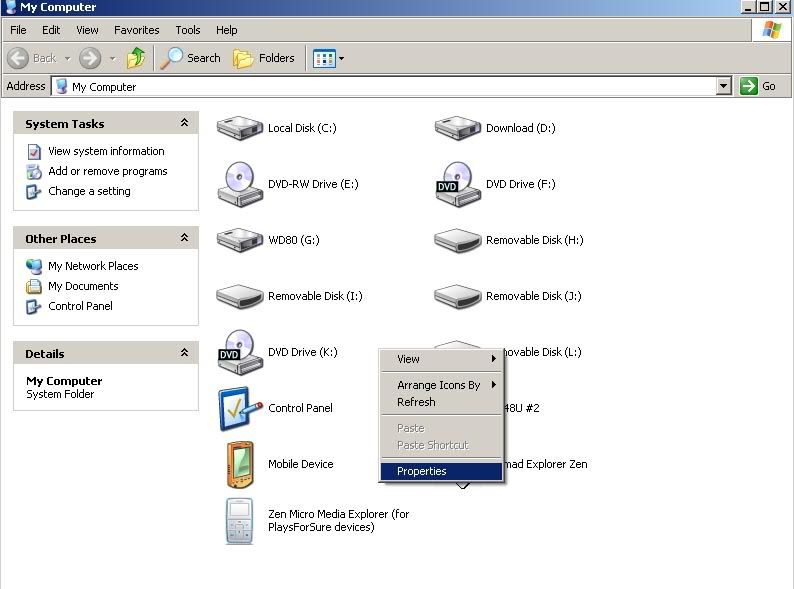Viewport: 794px width, 589px height.
Task: Select the Removable Disk (I:) icon
Action: click(x=240, y=296)
